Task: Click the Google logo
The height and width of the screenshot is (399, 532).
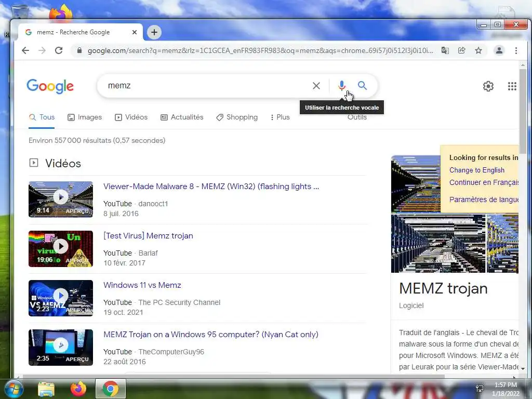Action: click(x=50, y=86)
